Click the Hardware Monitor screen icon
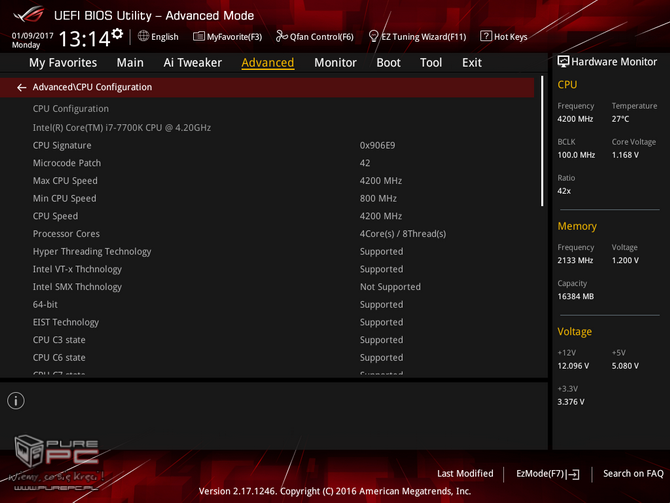Image resolution: width=670 pixels, height=503 pixels. pos(563,62)
